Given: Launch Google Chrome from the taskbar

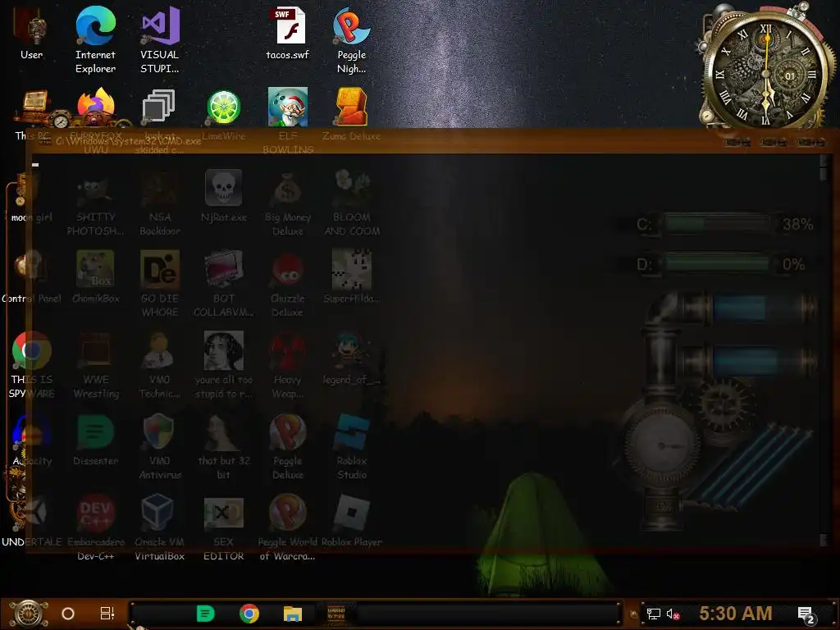Looking at the screenshot, I should 249,614.
